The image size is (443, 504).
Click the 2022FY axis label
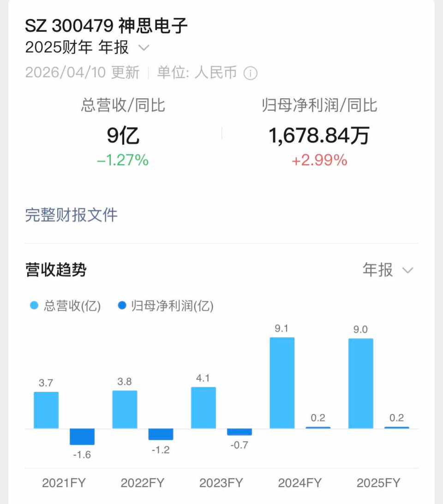click(143, 483)
